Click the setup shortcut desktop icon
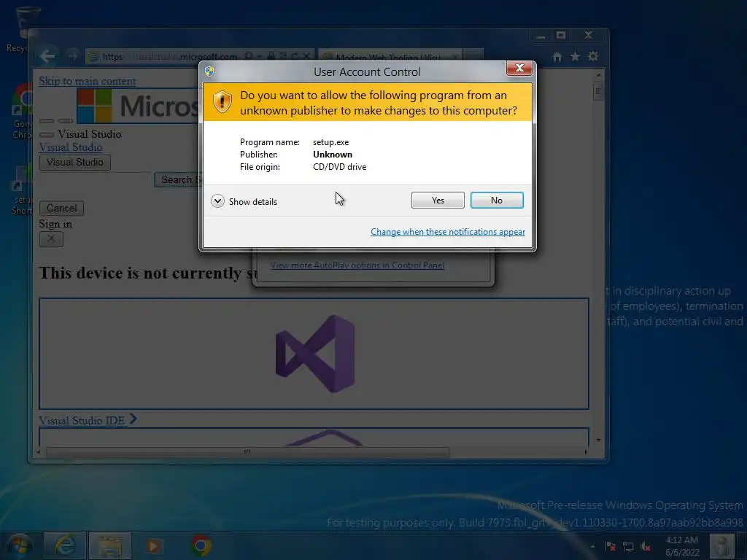 click(x=21, y=190)
